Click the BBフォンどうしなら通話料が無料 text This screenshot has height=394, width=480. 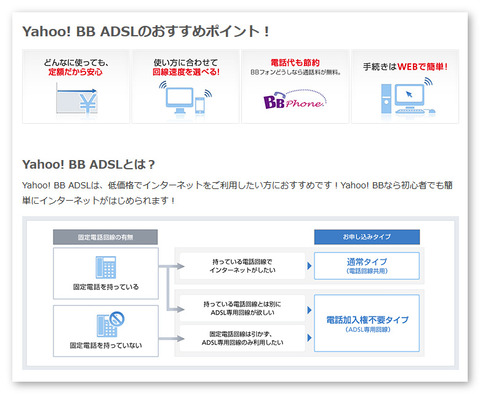click(x=295, y=72)
